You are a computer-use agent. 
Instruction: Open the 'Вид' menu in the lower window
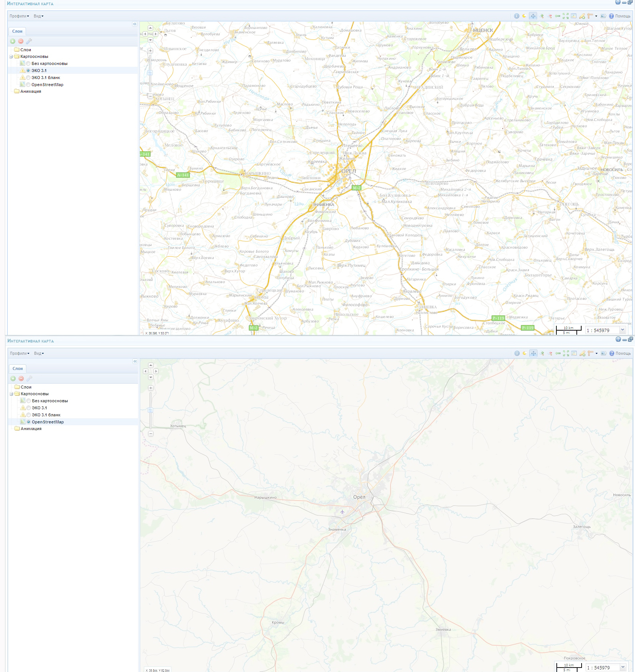coord(39,353)
